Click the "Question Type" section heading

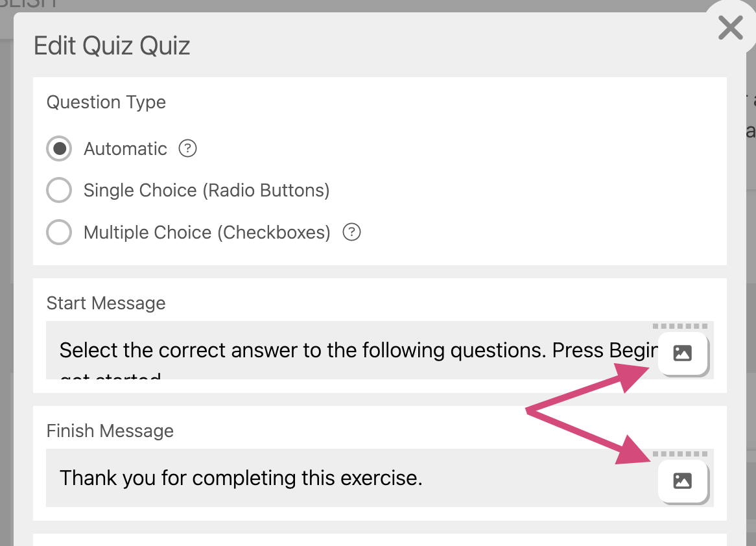pos(106,102)
